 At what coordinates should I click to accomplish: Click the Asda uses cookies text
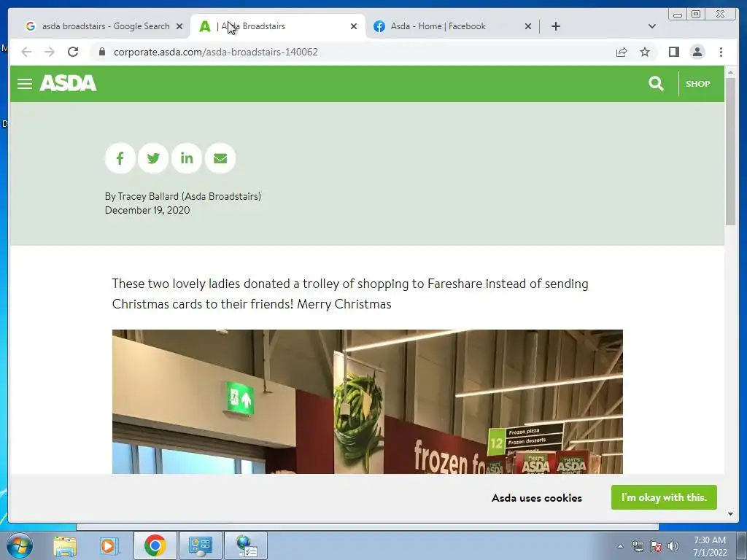[536, 497]
